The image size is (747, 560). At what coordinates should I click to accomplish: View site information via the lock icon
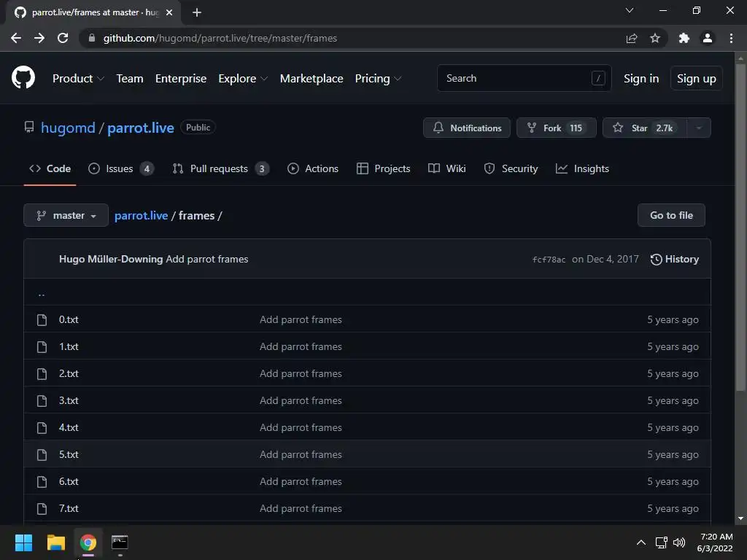coord(92,38)
